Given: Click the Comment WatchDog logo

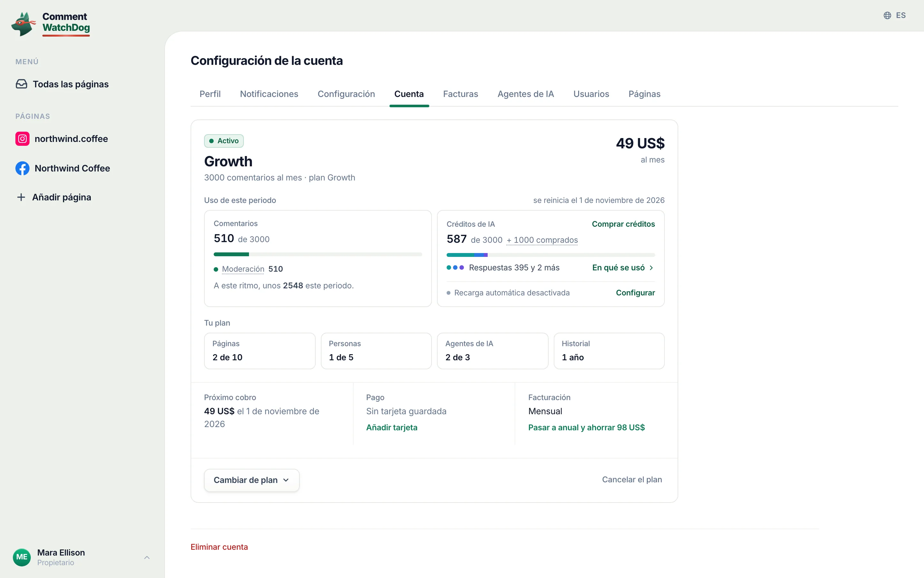Looking at the screenshot, I should pos(51,24).
